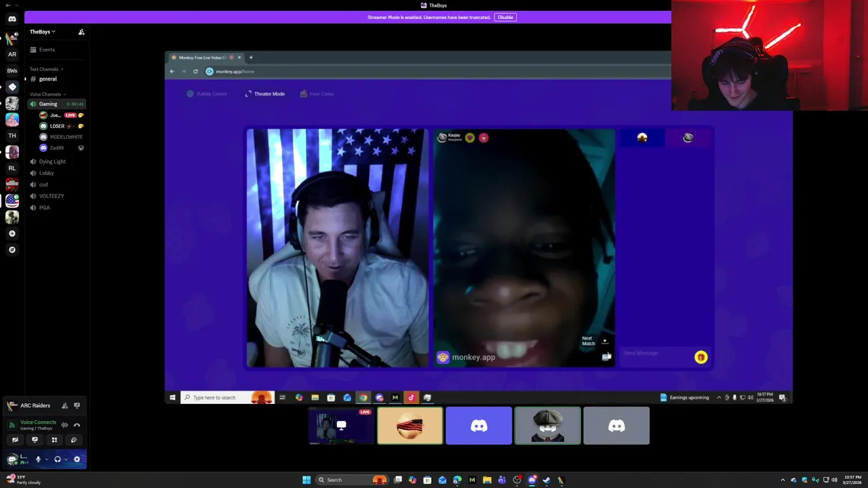Open the AR server in sidebar
The width and height of the screenshot is (868, 488).
click(12, 54)
